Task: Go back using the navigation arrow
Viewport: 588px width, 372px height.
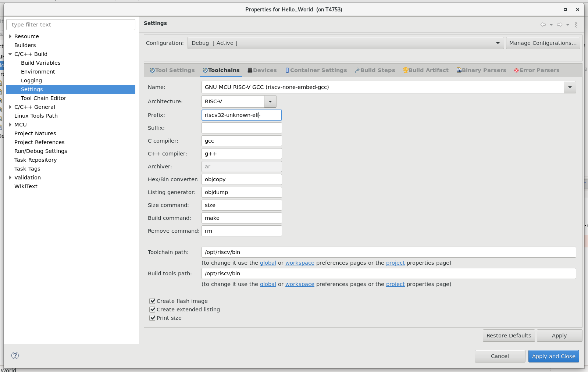Action: [543, 25]
